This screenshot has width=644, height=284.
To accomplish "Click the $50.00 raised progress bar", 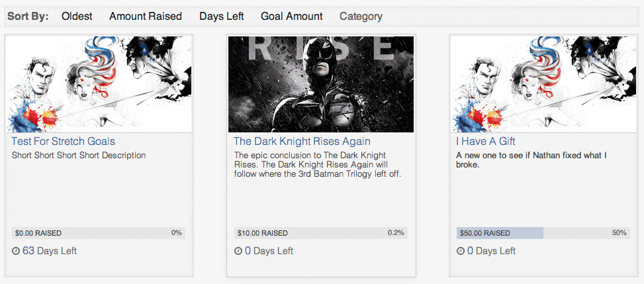I will pos(543,233).
